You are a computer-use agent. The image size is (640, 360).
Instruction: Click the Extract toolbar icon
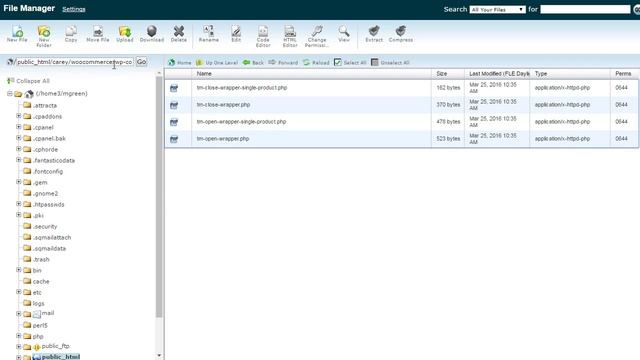(x=374, y=34)
